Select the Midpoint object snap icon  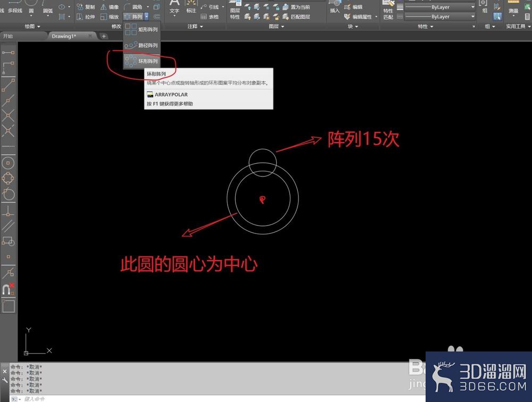(8, 100)
